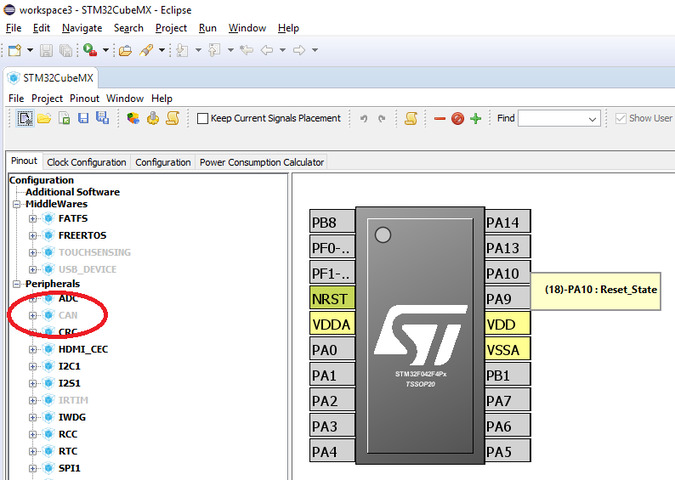
Task: Open the Find combo box dropdown
Action: [592, 118]
